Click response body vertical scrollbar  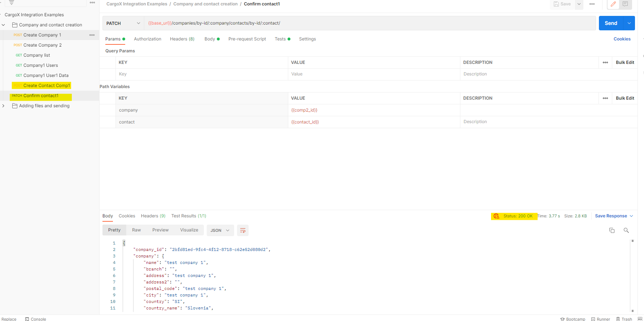[x=632, y=276]
